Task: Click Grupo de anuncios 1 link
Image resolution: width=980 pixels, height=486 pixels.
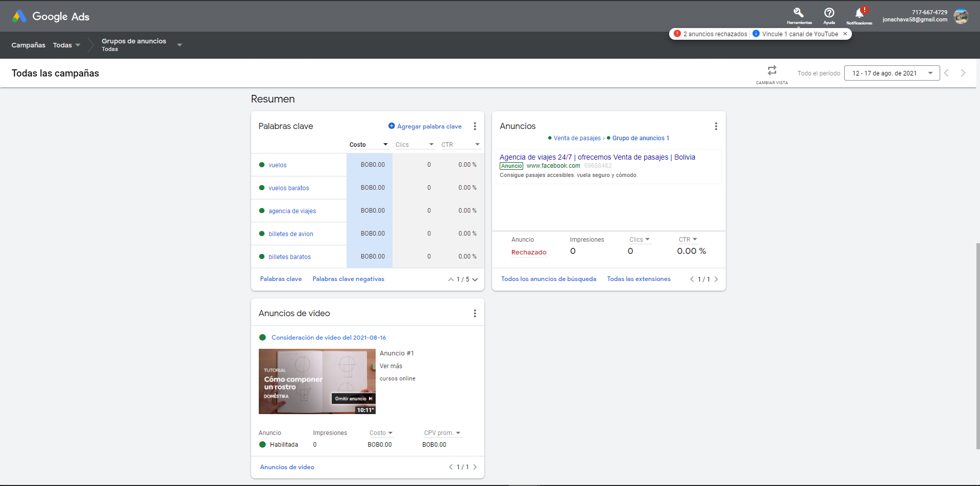Action: (x=641, y=138)
